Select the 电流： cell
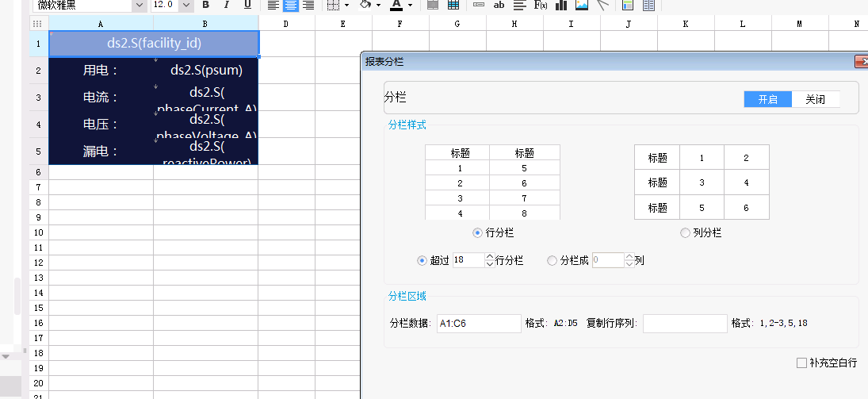Image resolution: width=868 pixels, height=399 pixels. tap(101, 98)
